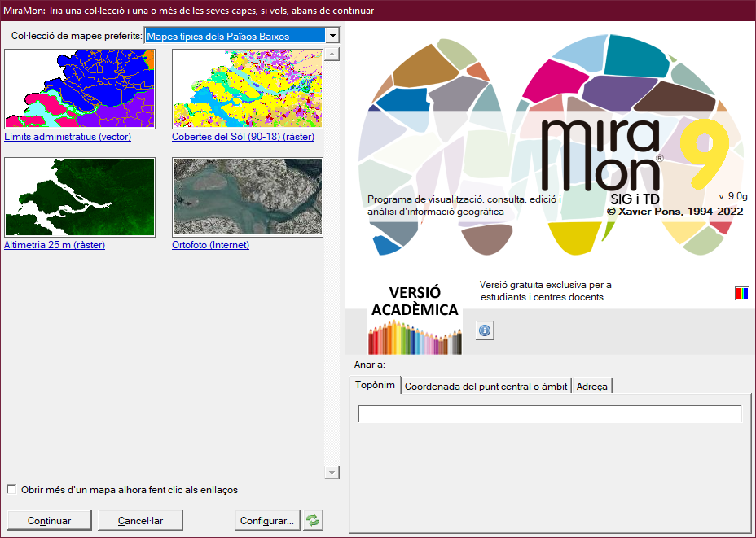Open the Cobertes del Sòl (90-18) link
Image resolution: width=756 pixels, height=538 pixels.
click(243, 136)
